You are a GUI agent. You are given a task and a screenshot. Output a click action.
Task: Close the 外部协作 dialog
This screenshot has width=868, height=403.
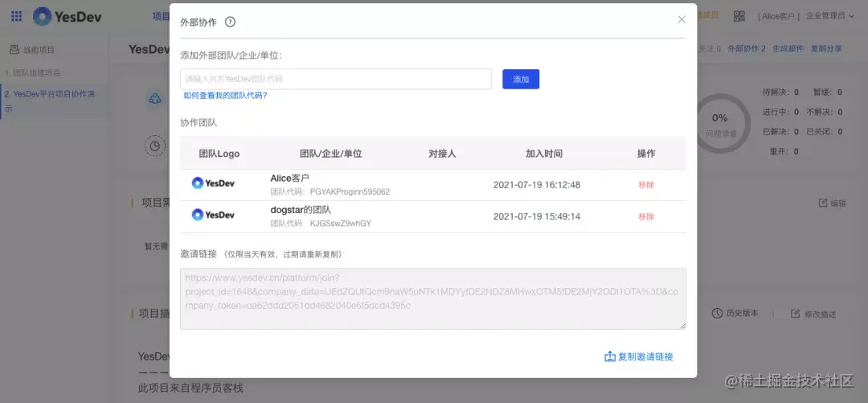682,19
